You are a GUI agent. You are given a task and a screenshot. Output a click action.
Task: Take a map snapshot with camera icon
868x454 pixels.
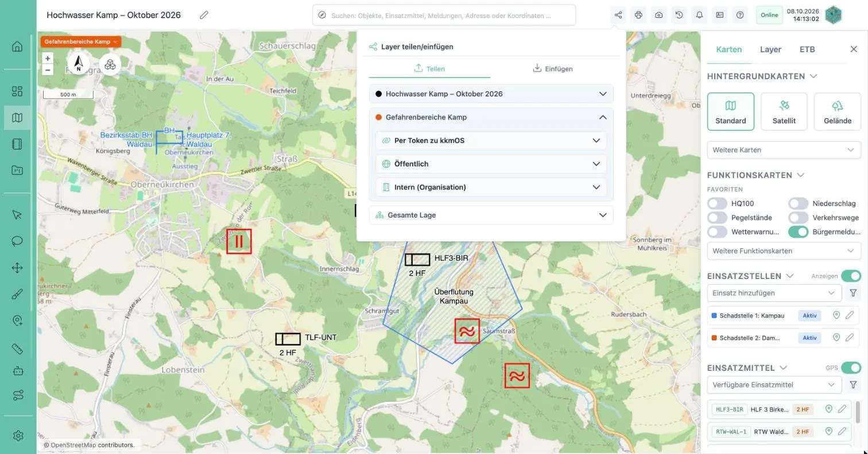tap(658, 15)
